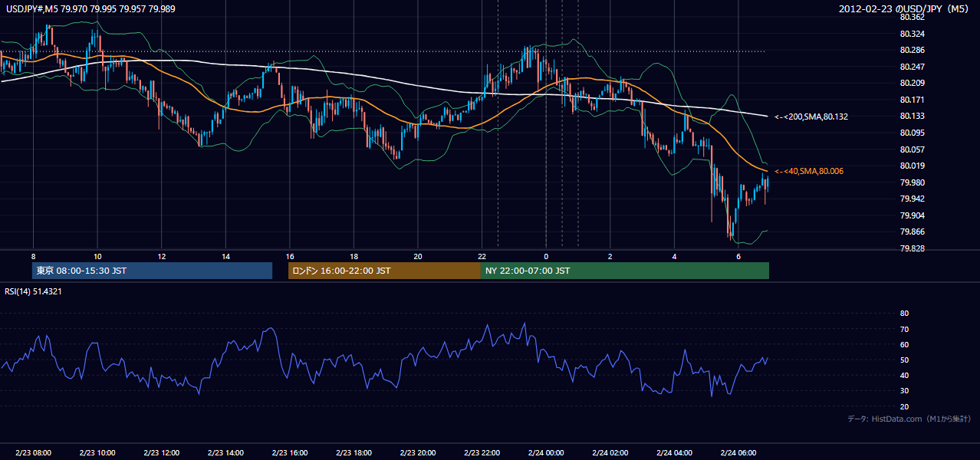980x460 pixels.
Task: Click the 東京 08:00-15:30 JST session bar
Action: 153,271
